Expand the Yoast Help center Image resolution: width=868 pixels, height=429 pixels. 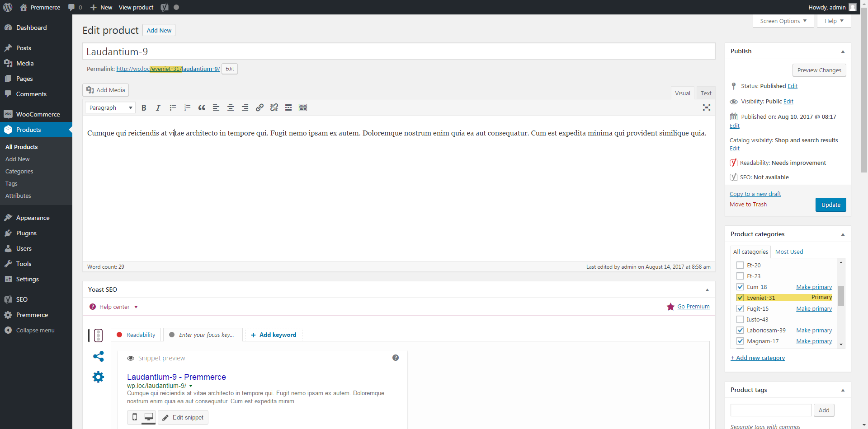coord(114,307)
